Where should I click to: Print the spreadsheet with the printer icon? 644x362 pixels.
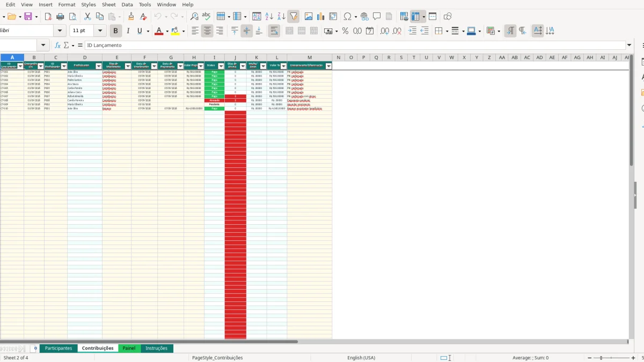pyautogui.click(x=59, y=17)
